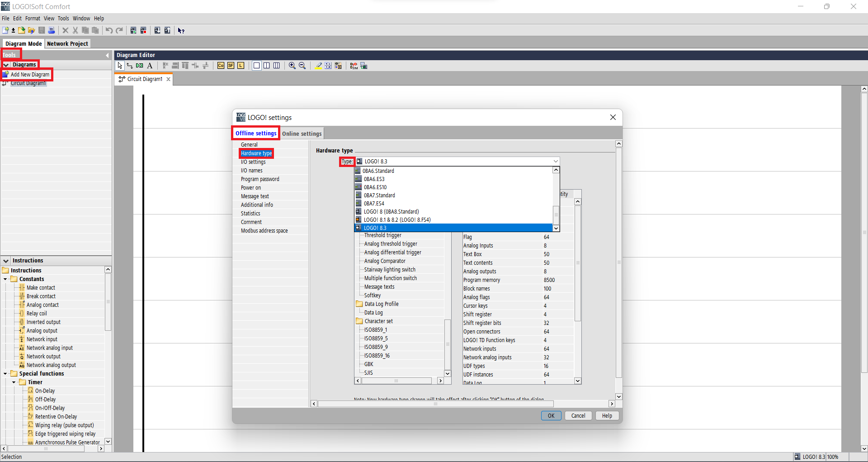Select the Cut/Join connections tool
The image size is (868, 462).
tap(140, 66)
